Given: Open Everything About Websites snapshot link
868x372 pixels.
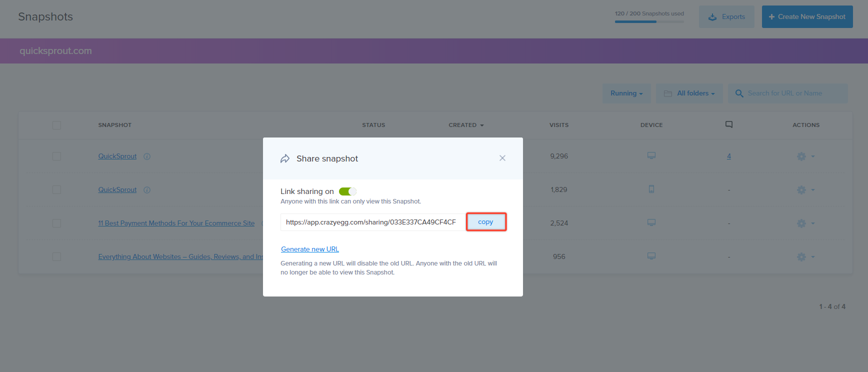Looking at the screenshot, I should 180,257.
